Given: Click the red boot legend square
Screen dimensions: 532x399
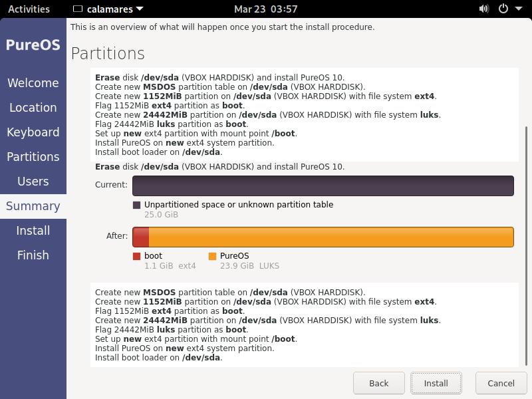Looking at the screenshot, I should [x=137, y=256].
